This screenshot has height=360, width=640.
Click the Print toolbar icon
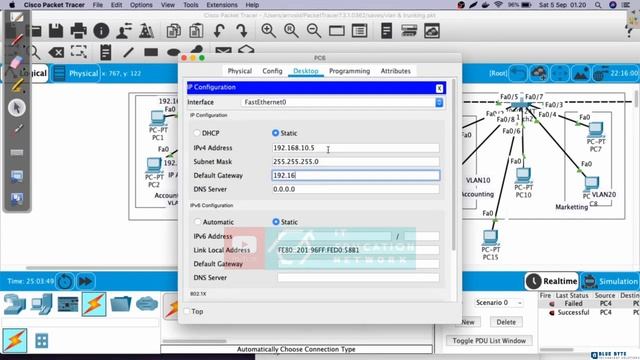tap(78, 31)
